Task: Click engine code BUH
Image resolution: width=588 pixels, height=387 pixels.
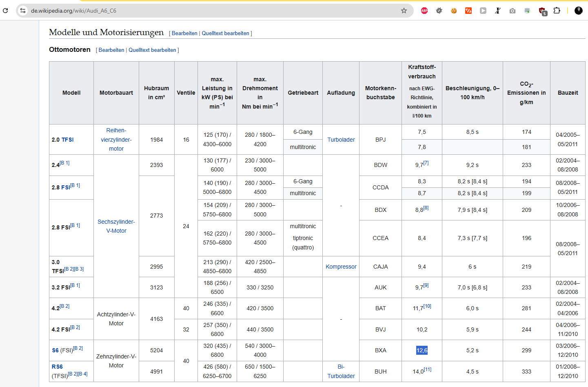Action: [x=381, y=371]
